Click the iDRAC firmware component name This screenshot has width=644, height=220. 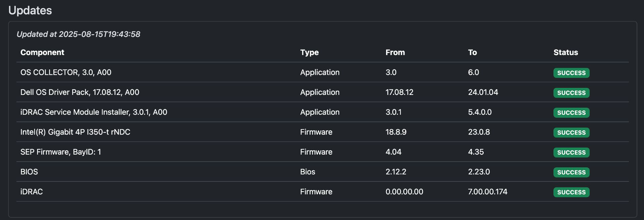coord(32,192)
